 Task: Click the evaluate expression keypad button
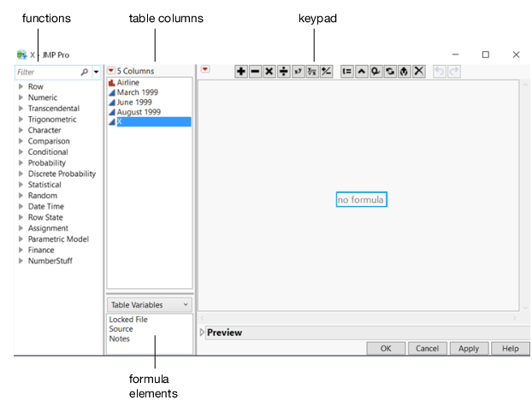pos(404,72)
